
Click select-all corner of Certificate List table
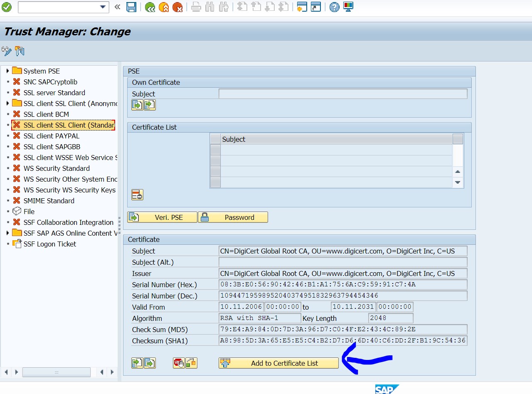215,139
